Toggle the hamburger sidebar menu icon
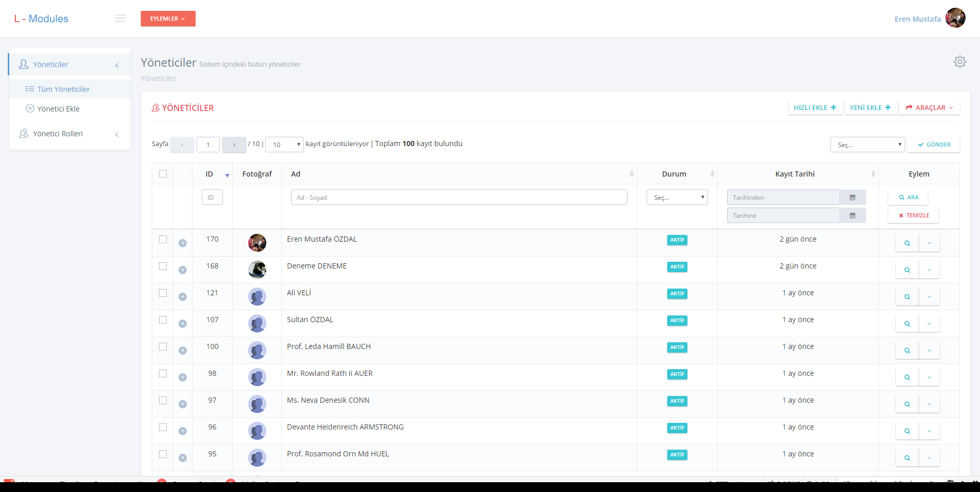The width and height of the screenshot is (980, 492). pyautogui.click(x=120, y=19)
